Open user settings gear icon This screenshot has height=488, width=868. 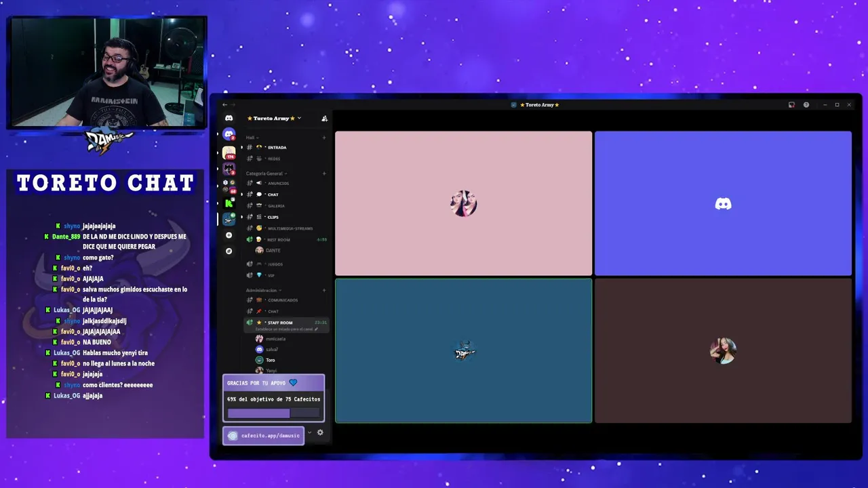click(320, 432)
